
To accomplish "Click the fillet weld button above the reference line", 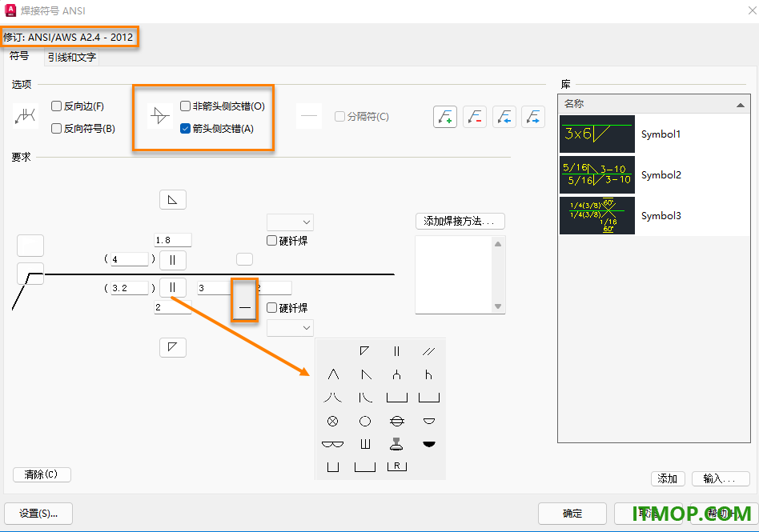I will tap(173, 200).
